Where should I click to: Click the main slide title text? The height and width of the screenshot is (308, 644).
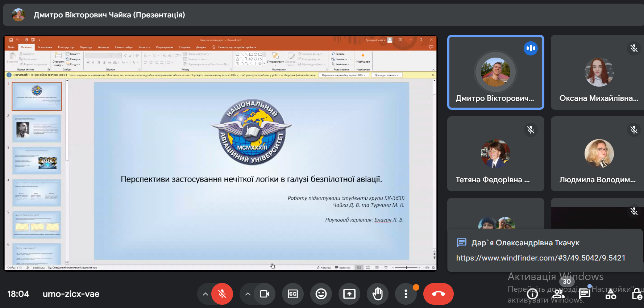click(252, 179)
